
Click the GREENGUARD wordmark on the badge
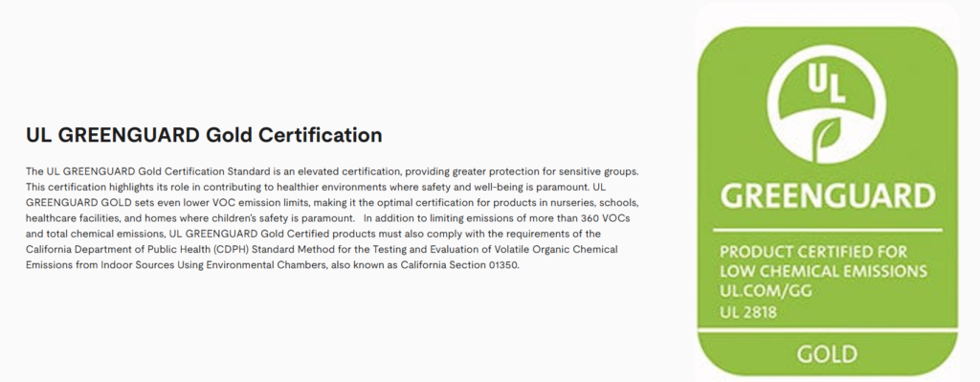pyautogui.click(x=828, y=195)
